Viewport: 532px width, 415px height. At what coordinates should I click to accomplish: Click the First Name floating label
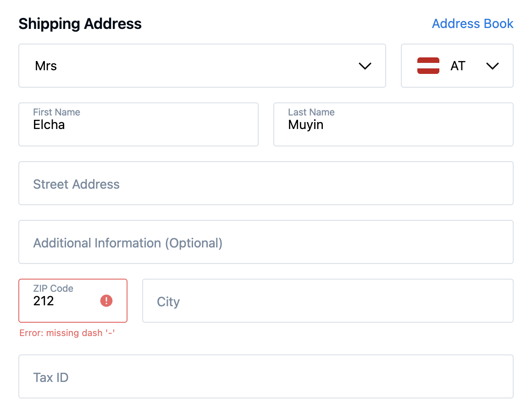point(56,112)
